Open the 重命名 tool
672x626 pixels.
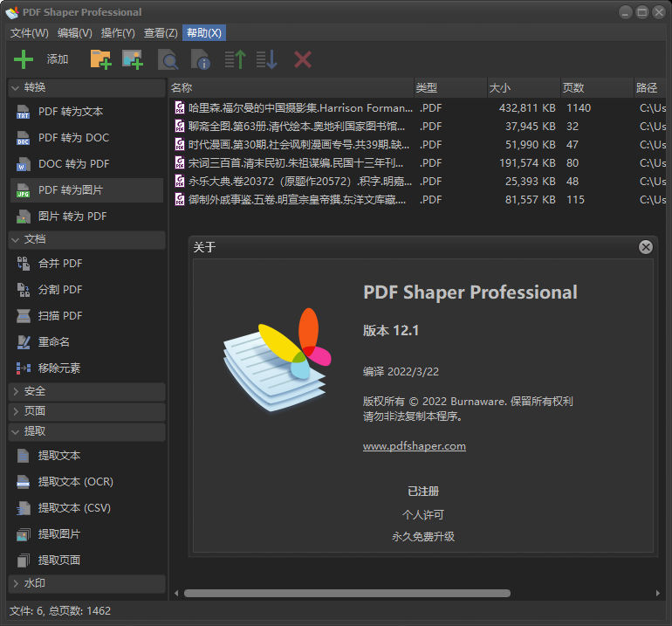(86, 341)
